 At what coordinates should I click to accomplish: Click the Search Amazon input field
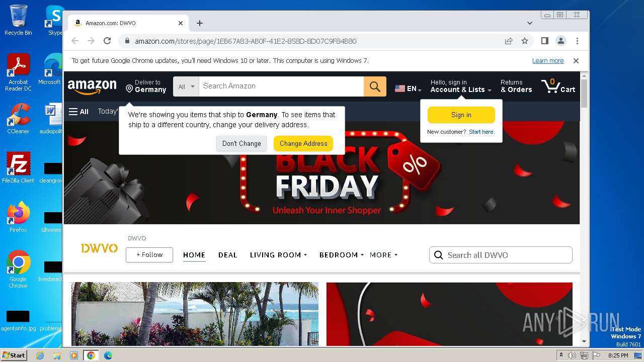[x=281, y=86]
